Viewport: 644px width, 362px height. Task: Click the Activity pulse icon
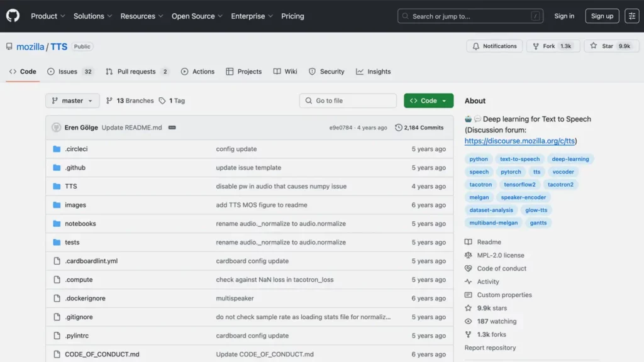click(x=468, y=282)
